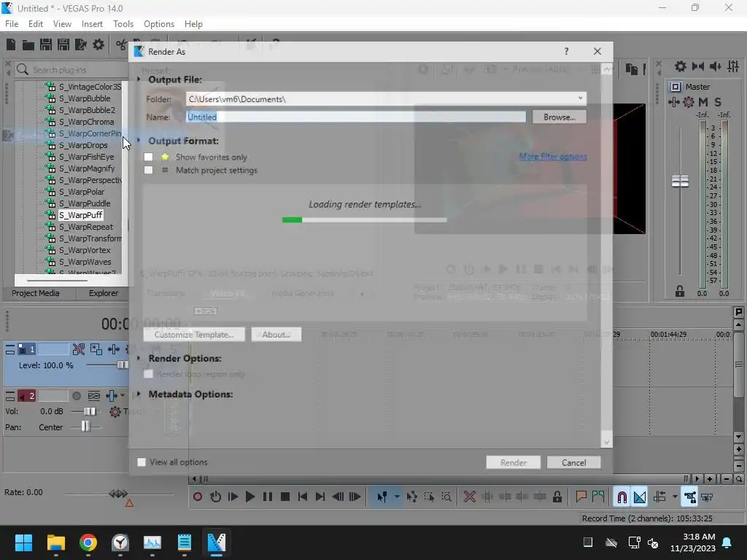This screenshot has width=747, height=560.
Task: Select the Envelope Edit tool icon
Action: point(411,497)
